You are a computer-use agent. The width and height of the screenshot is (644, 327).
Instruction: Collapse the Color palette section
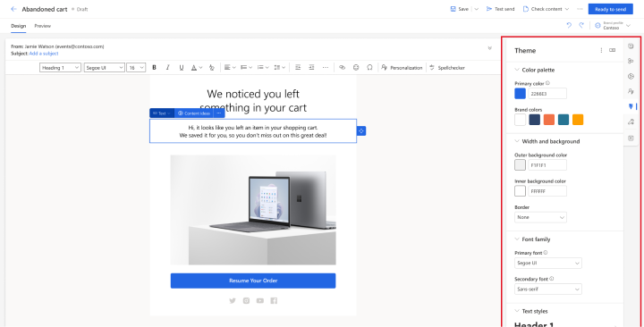(x=517, y=70)
